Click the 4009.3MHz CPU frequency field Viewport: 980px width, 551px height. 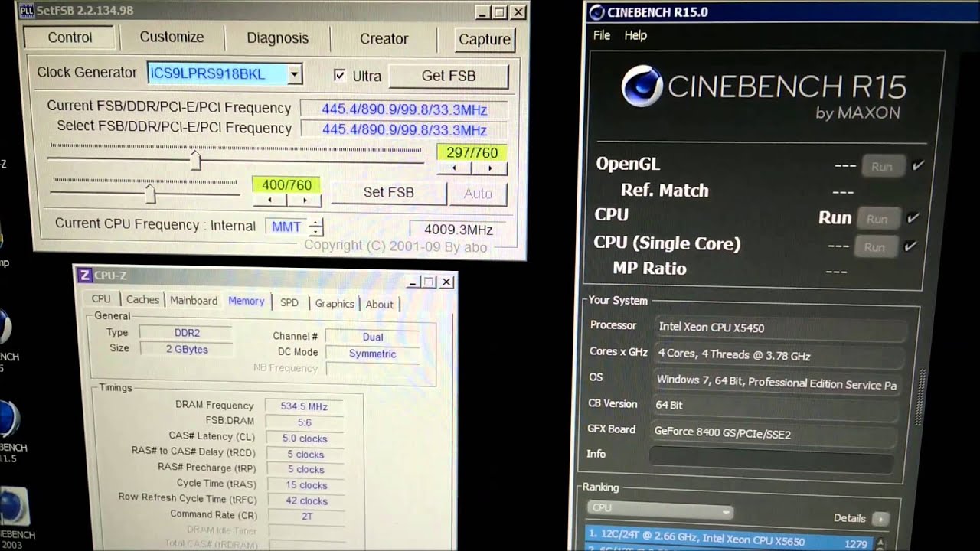(458, 230)
